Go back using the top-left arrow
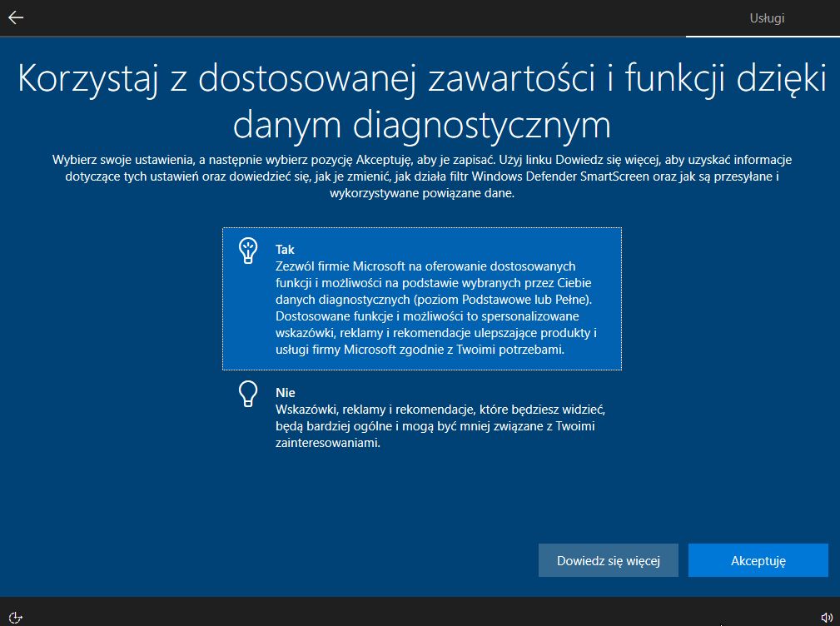The width and height of the screenshot is (840, 626). coord(16,17)
